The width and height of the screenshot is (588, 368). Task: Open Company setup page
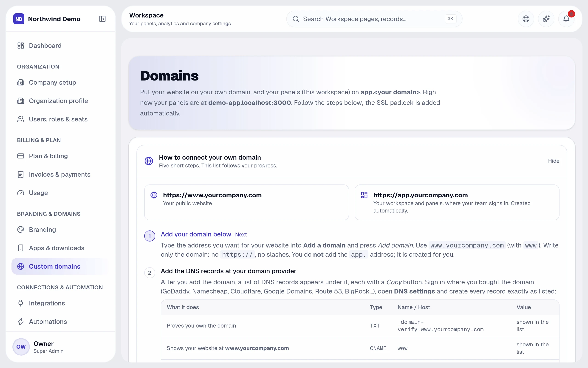pos(60,82)
